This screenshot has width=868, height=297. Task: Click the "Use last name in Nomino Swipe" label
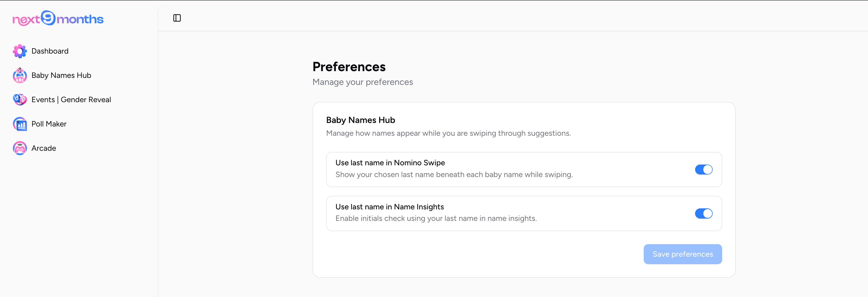[390, 163]
